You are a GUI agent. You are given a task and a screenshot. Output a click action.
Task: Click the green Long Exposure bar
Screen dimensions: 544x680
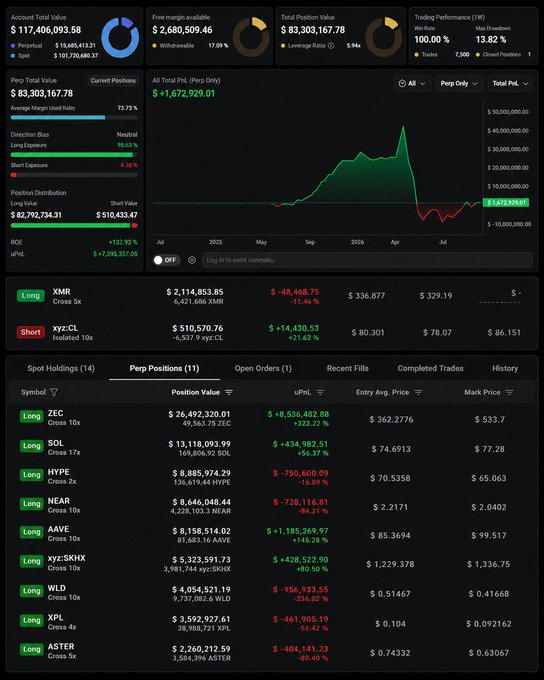[74, 154]
